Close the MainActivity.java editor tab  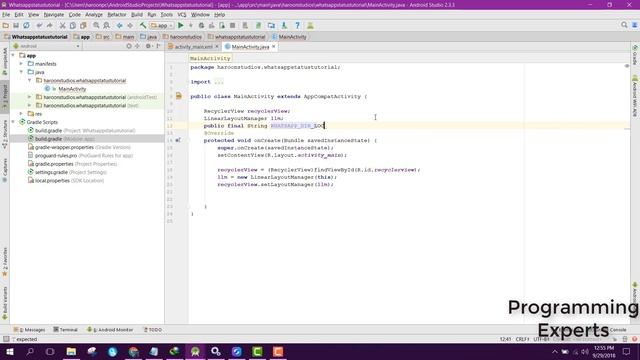[x=273, y=47]
